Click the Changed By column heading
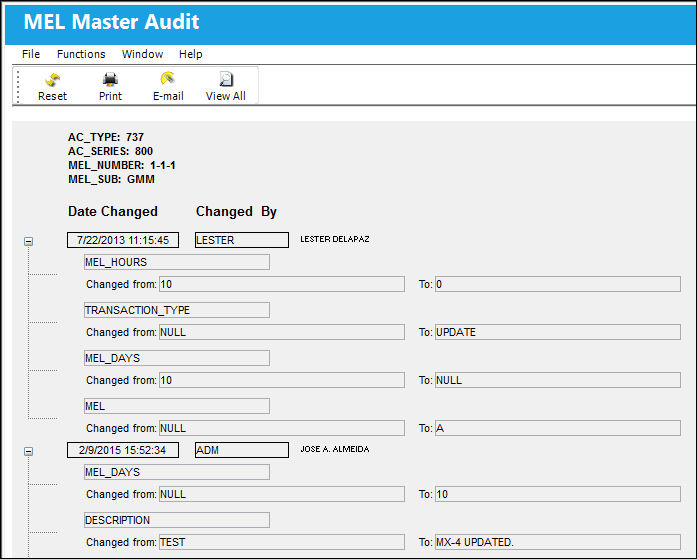Viewport: 697px width, 559px height. point(236,212)
